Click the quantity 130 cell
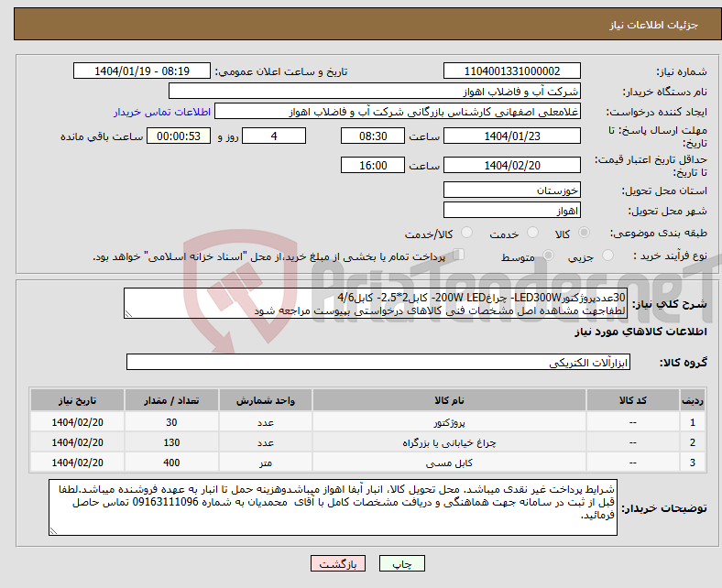Screen dimensions: 722x588 click(x=171, y=442)
